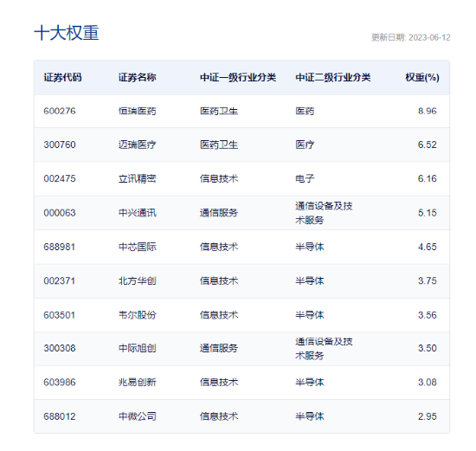Click 半导体 in the 兆易创新 row

[310, 383]
